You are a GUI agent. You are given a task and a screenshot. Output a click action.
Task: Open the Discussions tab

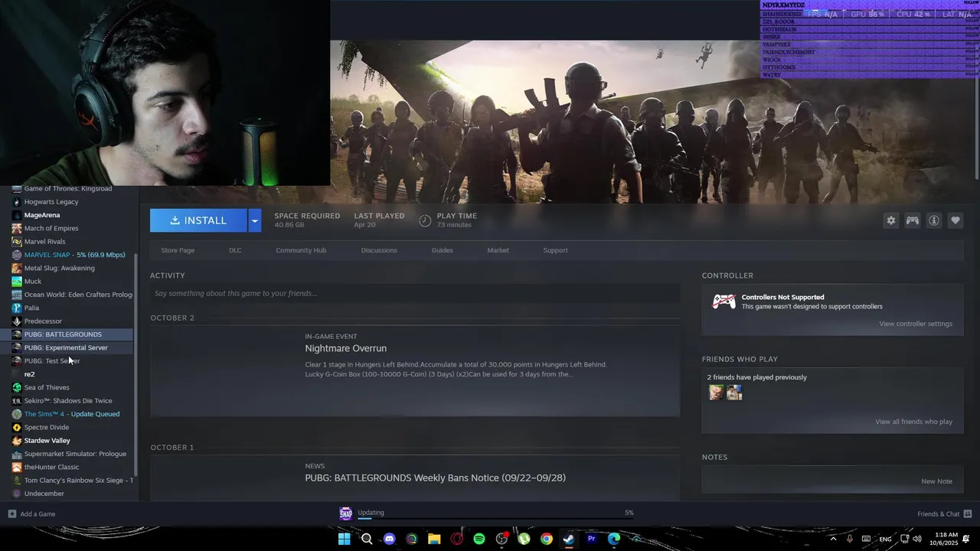pos(379,250)
